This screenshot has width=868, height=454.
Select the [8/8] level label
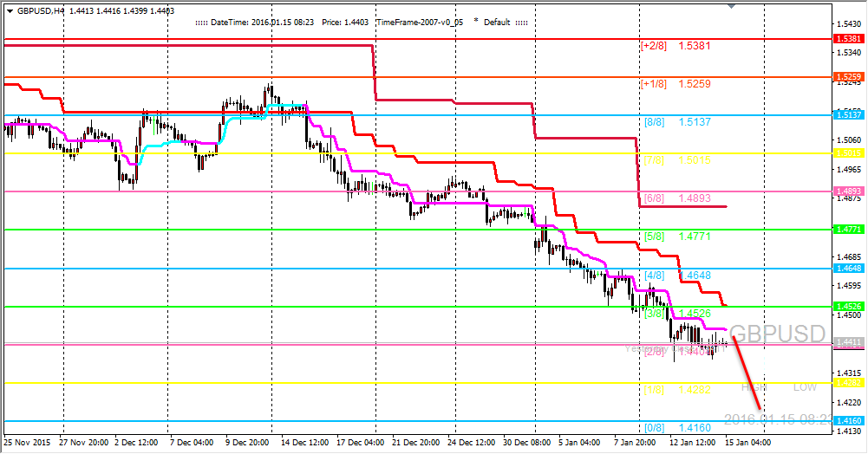pyautogui.click(x=655, y=122)
